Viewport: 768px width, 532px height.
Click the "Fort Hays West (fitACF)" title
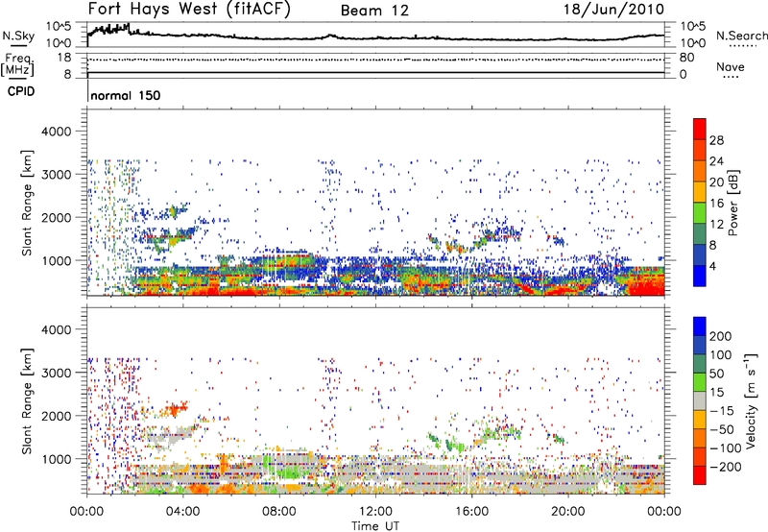tap(189, 10)
